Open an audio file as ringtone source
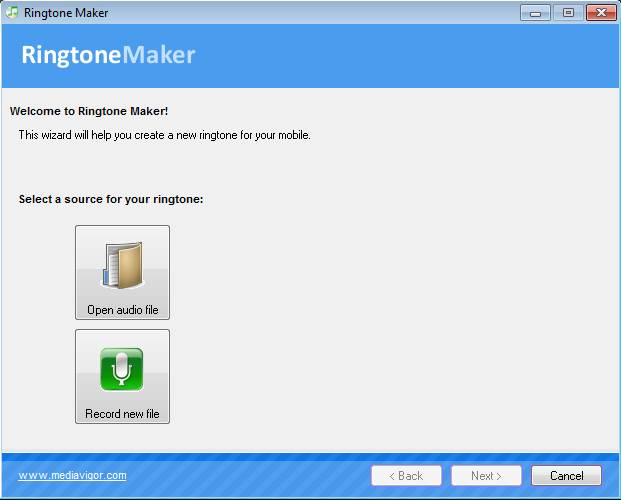 click(x=122, y=273)
